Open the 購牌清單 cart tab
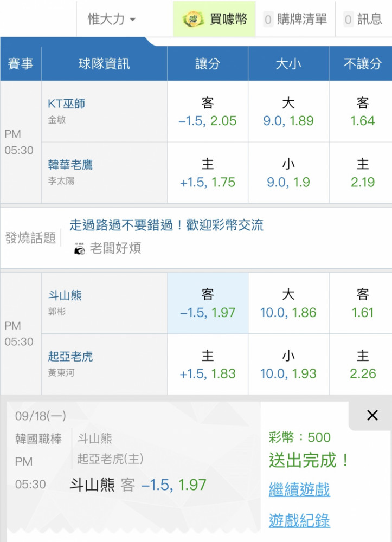Screen dimensions: 392x542 click(295, 20)
